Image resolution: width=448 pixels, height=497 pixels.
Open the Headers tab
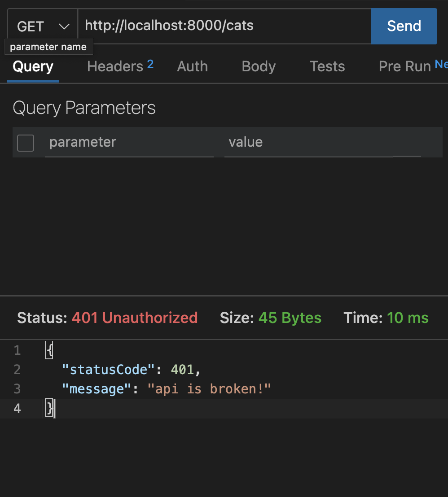coord(120,66)
